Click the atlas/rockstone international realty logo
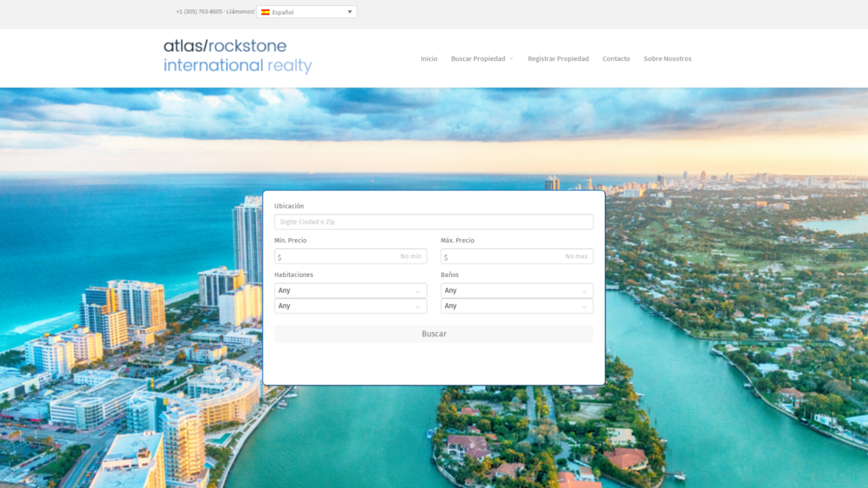The width and height of the screenshot is (868, 488). click(x=237, y=56)
